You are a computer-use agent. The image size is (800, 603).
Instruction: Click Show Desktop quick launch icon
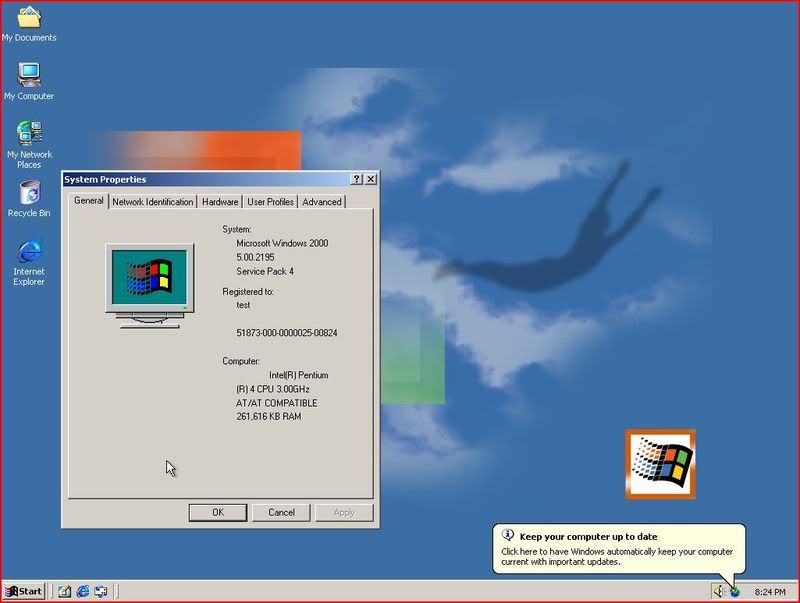[x=65, y=591]
